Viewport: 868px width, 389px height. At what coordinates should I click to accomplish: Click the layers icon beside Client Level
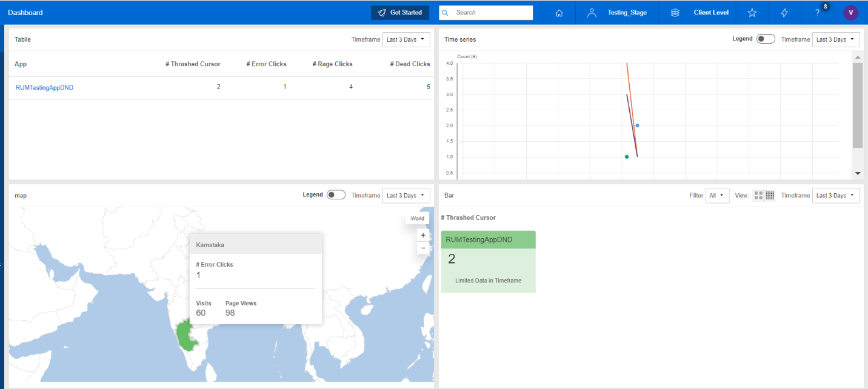tap(675, 13)
